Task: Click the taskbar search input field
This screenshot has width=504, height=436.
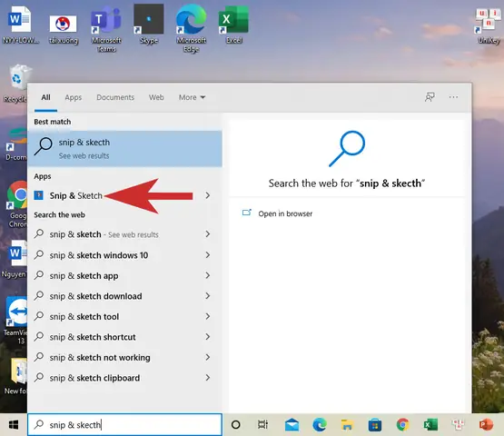Action: [x=124, y=425]
